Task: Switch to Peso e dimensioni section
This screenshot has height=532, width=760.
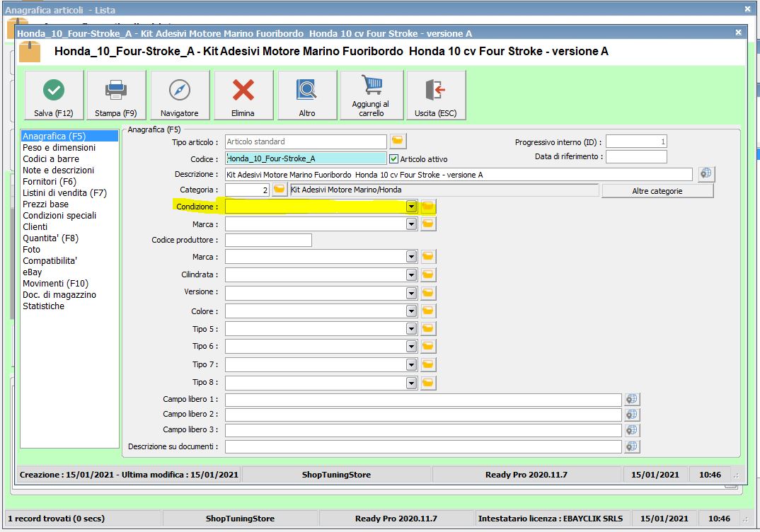Action: tap(59, 147)
